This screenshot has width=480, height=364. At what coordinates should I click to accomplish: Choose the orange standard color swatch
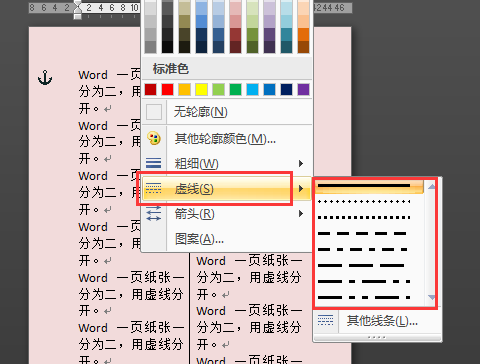[x=184, y=90]
